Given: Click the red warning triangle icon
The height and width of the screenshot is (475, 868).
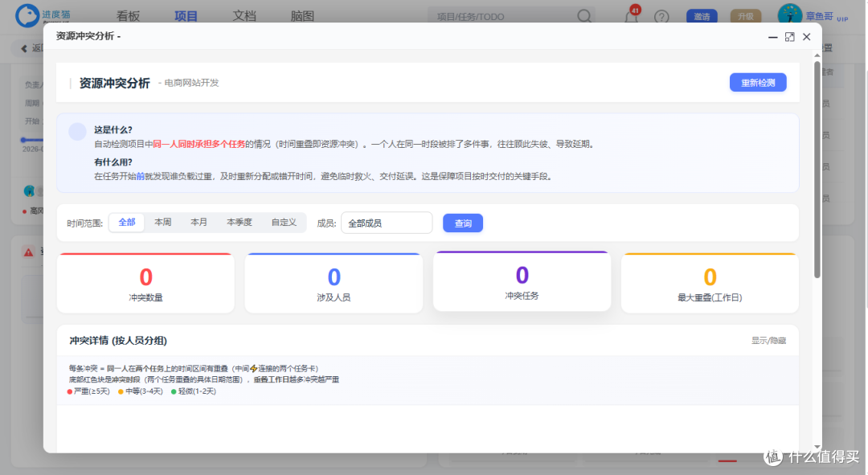Looking at the screenshot, I should click(x=29, y=252).
